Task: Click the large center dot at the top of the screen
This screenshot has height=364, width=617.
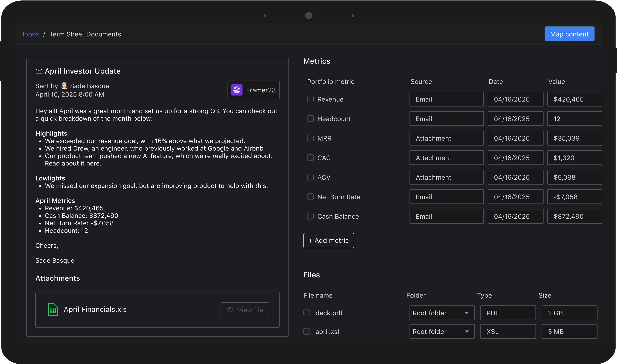Action: (309, 15)
